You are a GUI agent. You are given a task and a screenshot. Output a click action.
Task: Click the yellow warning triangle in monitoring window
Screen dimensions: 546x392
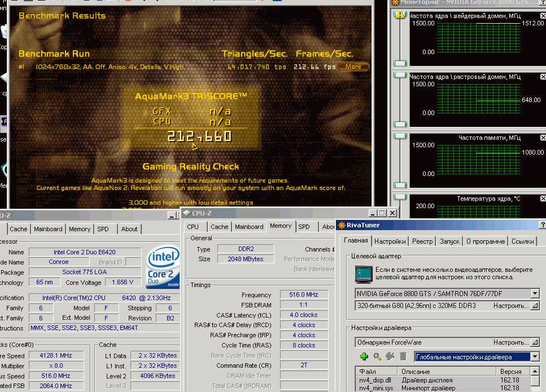tap(400, 15)
